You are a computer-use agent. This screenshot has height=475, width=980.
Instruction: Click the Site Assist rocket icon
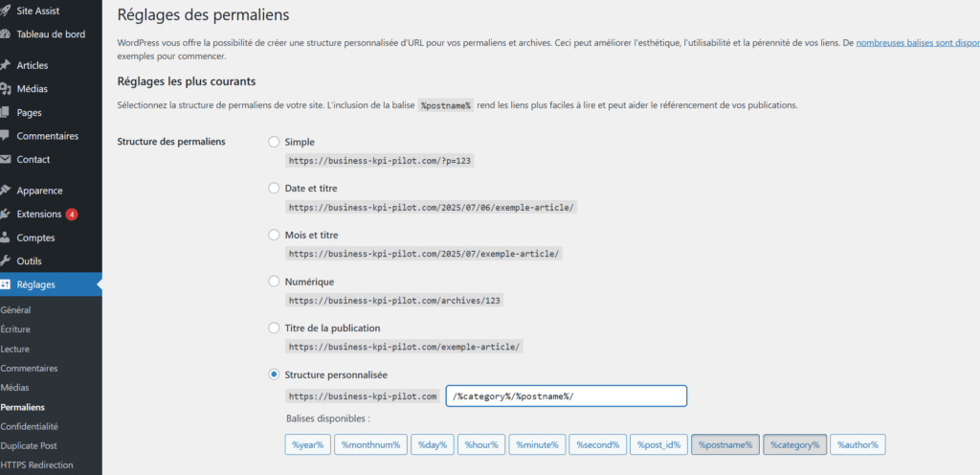click(x=5, y=11)
